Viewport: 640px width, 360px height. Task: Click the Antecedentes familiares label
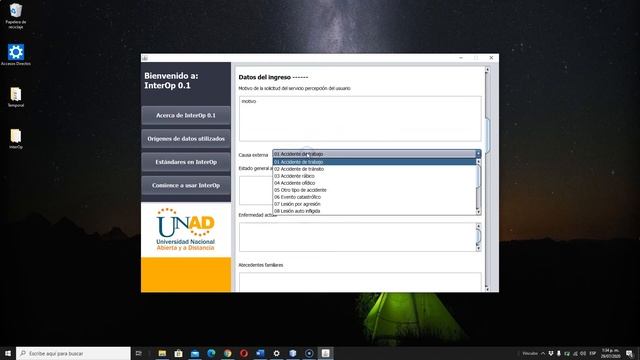click(260, 265)
